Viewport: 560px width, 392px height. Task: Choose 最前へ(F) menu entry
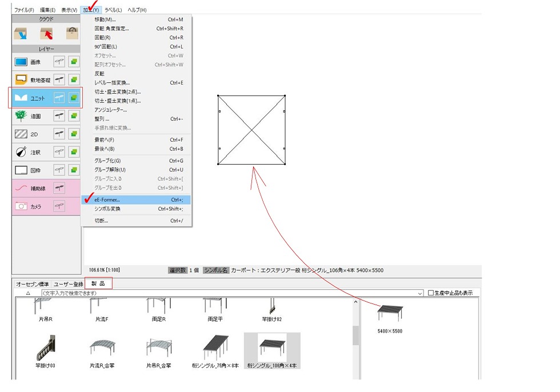coord(136,140)
